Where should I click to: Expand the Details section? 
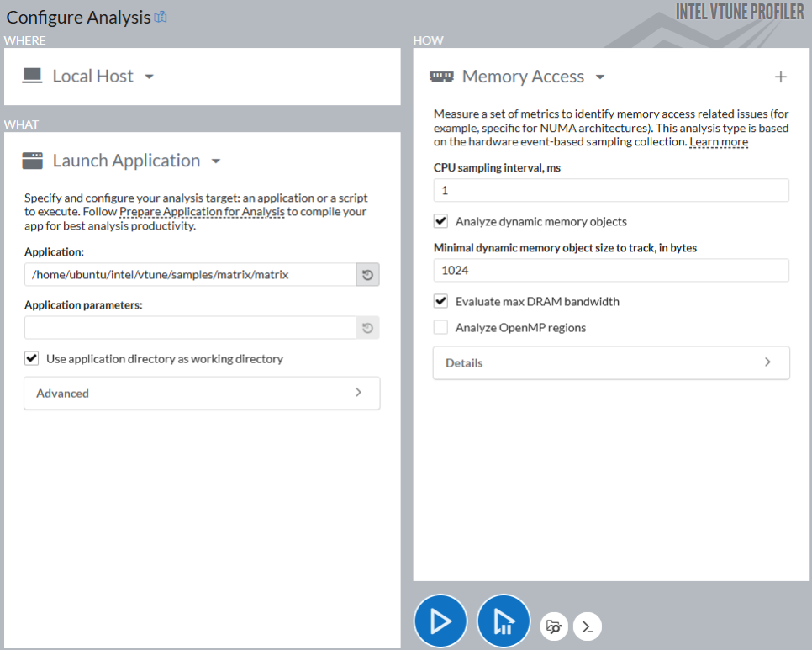coord(611,363)
